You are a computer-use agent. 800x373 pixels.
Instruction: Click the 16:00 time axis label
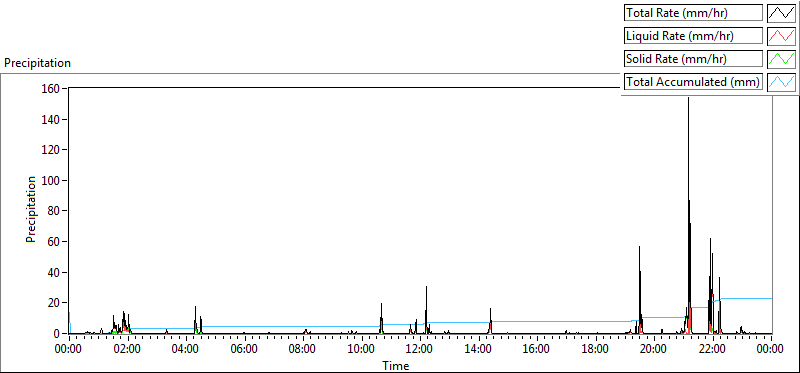pyautogui.click(x=537, y=350)
